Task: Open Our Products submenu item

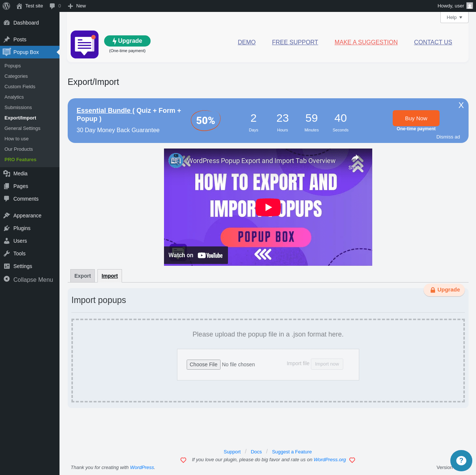Action: point(19,149)
